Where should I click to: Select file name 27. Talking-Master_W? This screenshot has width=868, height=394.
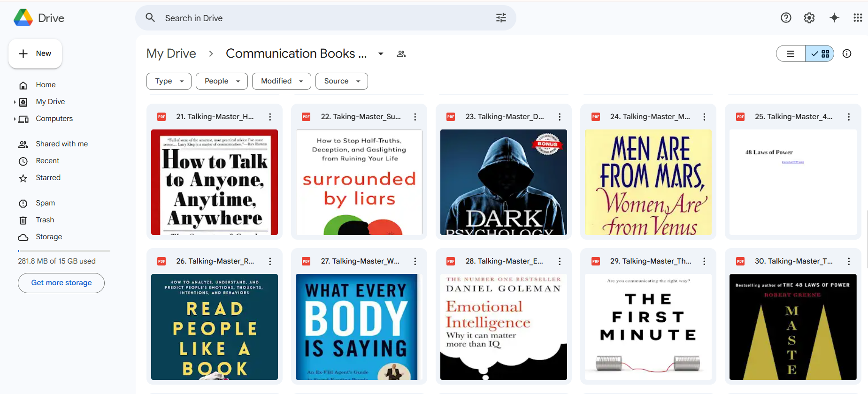360,261
